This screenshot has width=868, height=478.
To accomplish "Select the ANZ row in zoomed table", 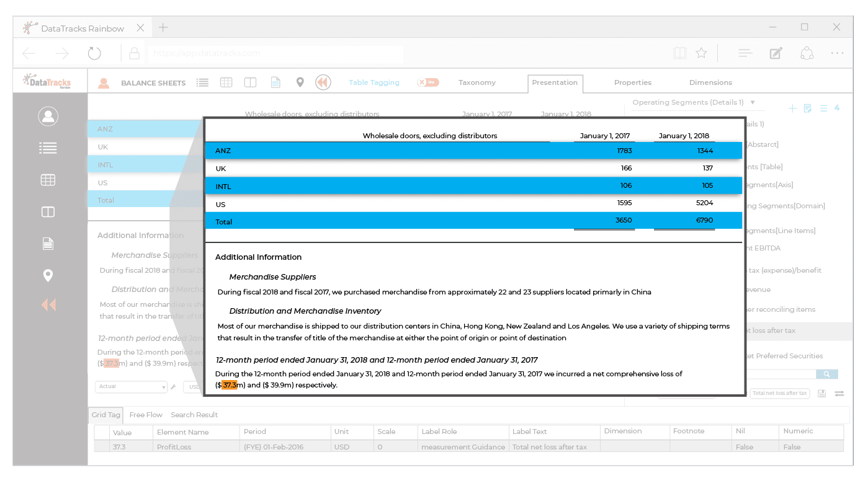I will (473, 151).
